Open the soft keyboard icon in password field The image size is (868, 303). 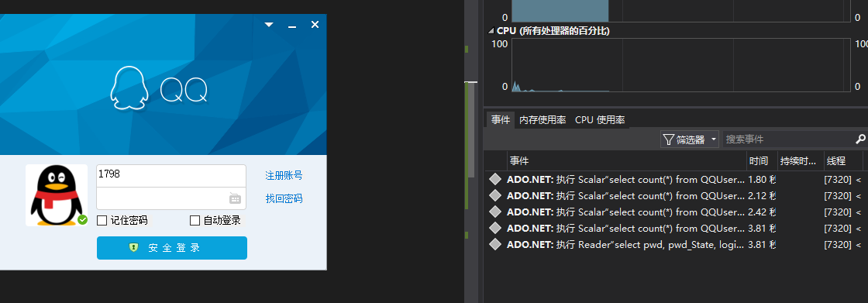point(235,198)
